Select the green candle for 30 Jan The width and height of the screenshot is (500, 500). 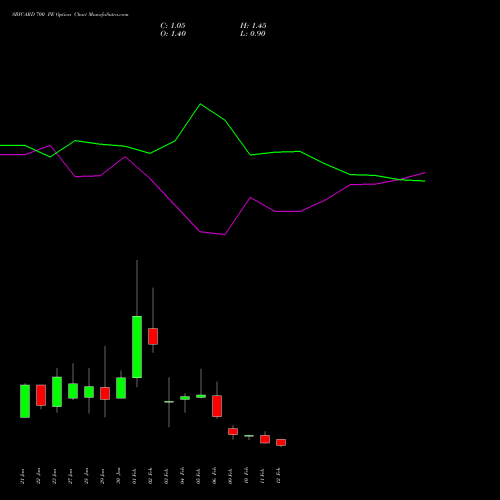(x=121, y=388)
